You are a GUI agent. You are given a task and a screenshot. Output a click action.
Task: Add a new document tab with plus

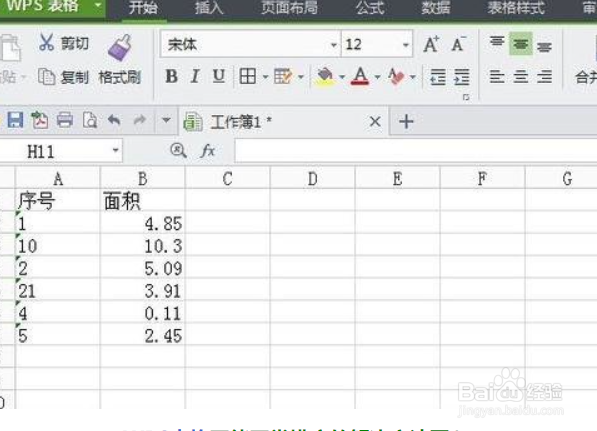point(406,122)
